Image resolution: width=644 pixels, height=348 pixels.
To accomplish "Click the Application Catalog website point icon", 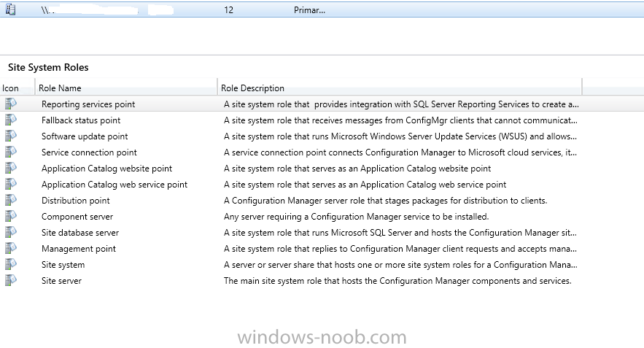I will click(11, 168).
